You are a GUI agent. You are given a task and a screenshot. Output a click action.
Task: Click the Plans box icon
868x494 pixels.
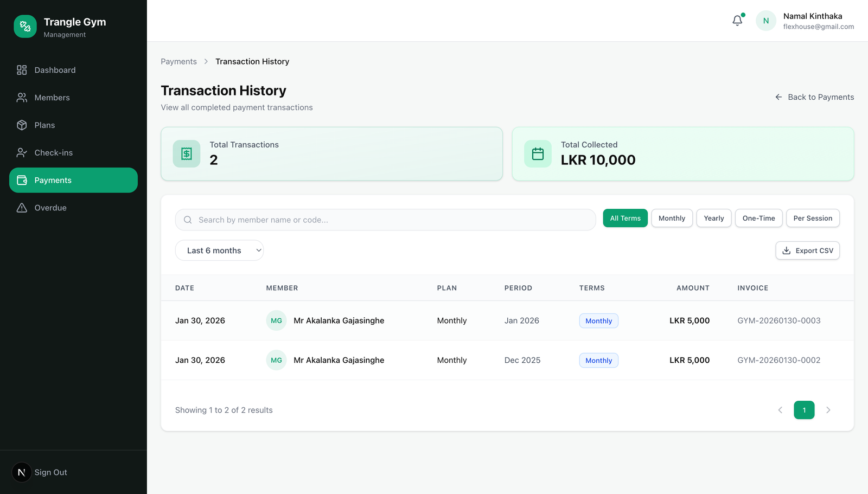click(x=22, y=125)
